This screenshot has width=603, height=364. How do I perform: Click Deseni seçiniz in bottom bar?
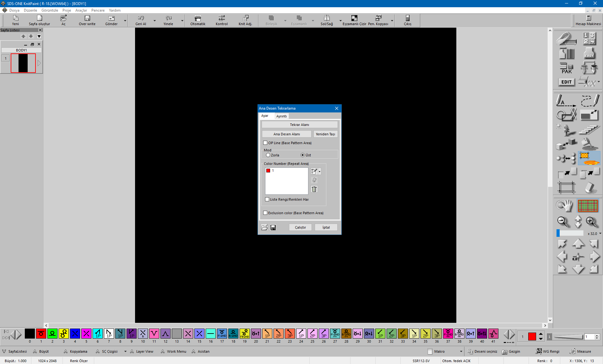[x=482, y=351]
